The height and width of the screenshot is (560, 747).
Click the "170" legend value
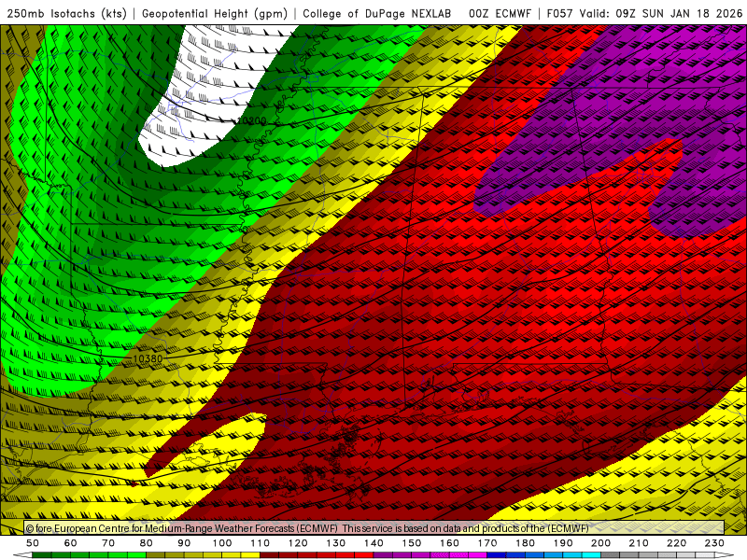click(487, 543)
